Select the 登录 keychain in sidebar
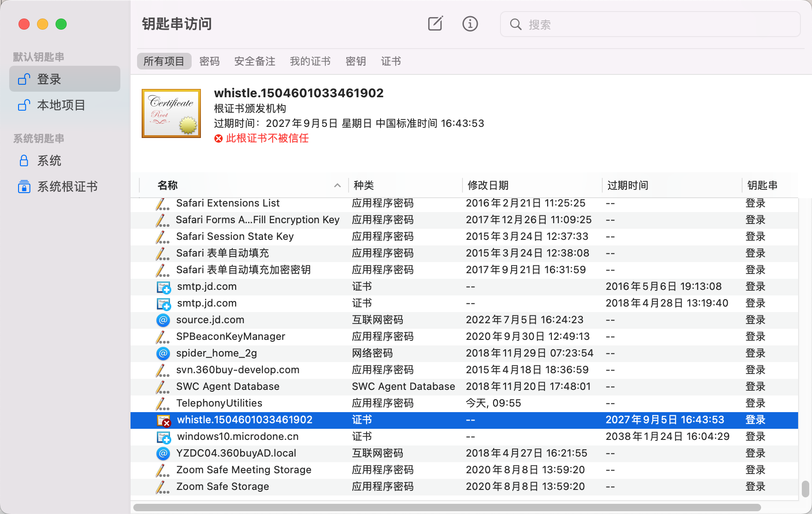812x514 pixels. [x=65, y=79]
